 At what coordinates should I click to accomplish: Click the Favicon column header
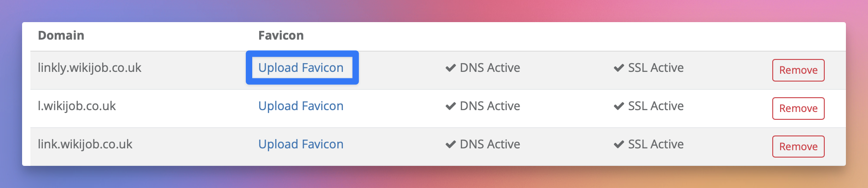point(281,35)
